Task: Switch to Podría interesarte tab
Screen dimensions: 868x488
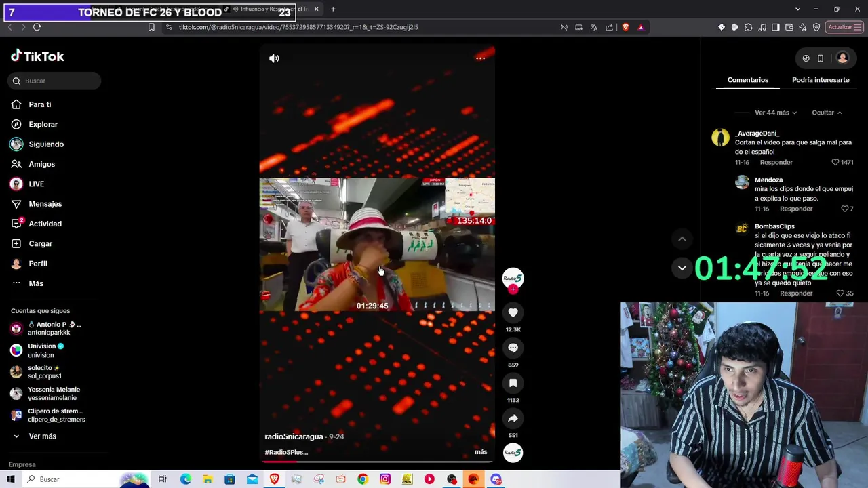Action: tap(821, 80)
